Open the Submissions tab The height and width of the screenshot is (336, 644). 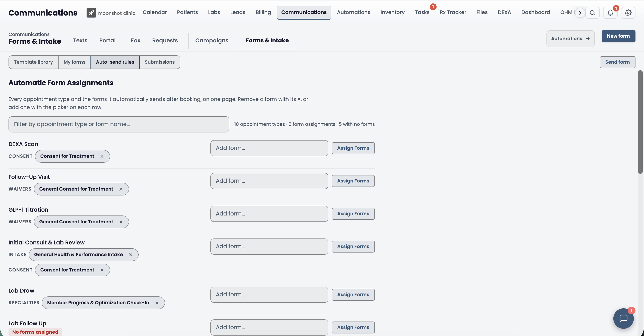(160, 62)
